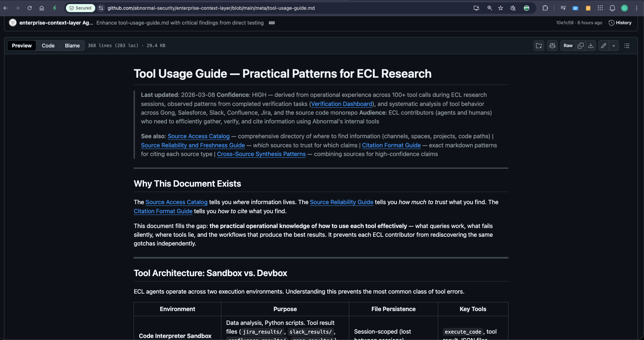Open Source Access Catalog link in See also
The height and width of the screenshot is (340, 644).
tap(199, 136)
